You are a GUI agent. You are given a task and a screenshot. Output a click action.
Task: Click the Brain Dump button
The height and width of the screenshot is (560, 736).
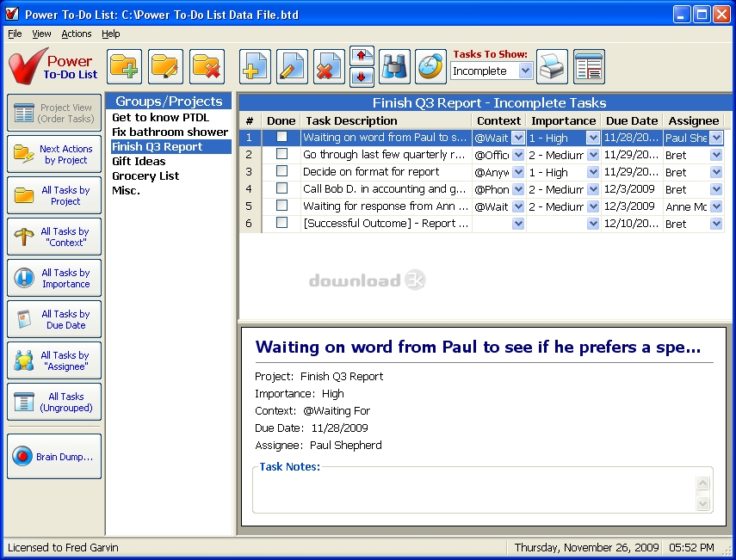54,457
